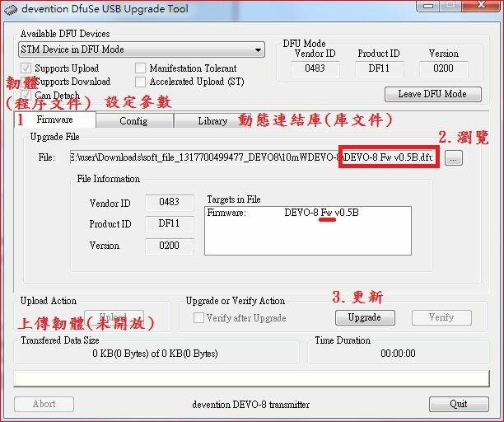Close the DfuSe window
Viewport: 504px width, 422px height.
tap(482, 6)
